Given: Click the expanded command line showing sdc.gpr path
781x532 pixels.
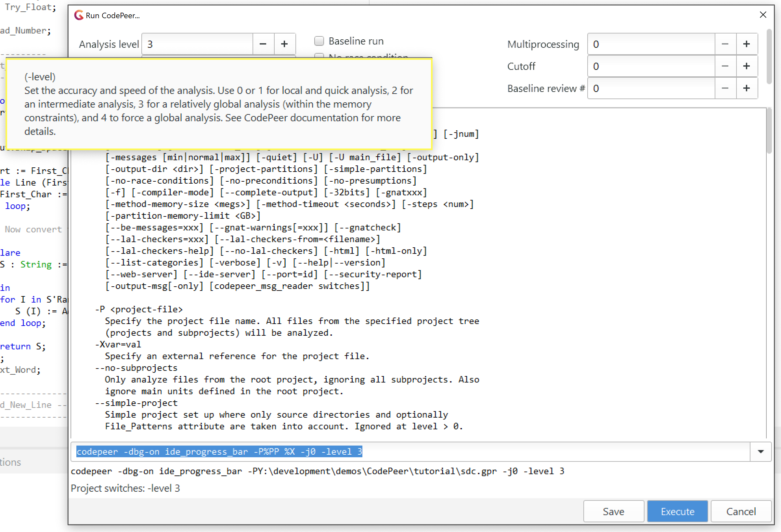Looking at the screenshot, I should click(318, 471).
